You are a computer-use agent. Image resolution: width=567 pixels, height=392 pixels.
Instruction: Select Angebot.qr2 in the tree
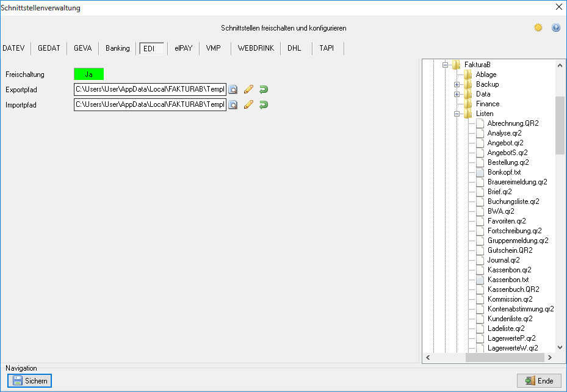[505, 143]
